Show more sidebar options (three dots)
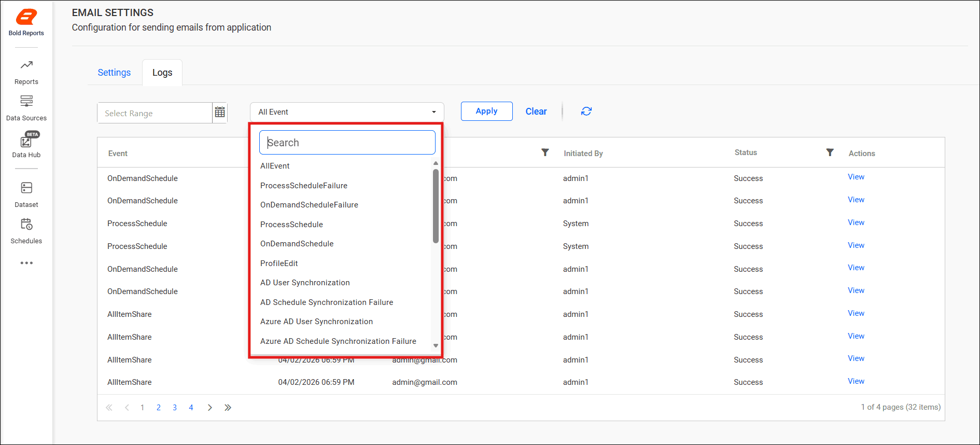 pyautogui.click(x=26, y=263)
